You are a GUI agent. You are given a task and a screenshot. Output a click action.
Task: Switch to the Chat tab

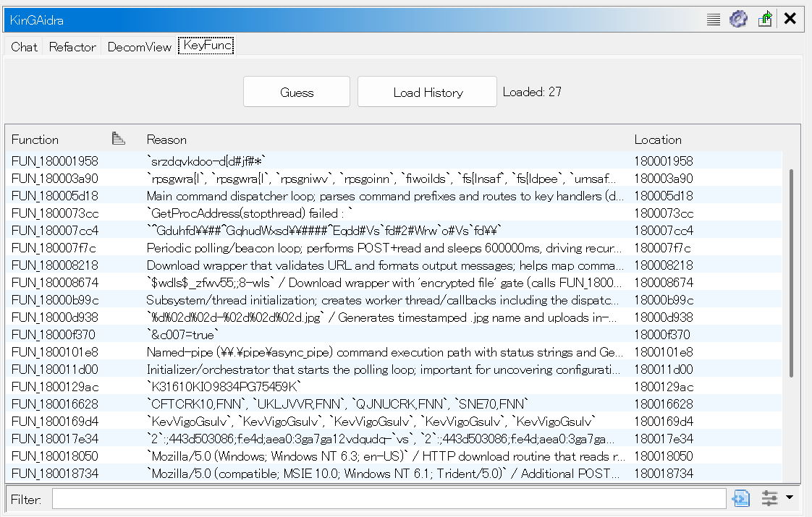tap(24, 47)
